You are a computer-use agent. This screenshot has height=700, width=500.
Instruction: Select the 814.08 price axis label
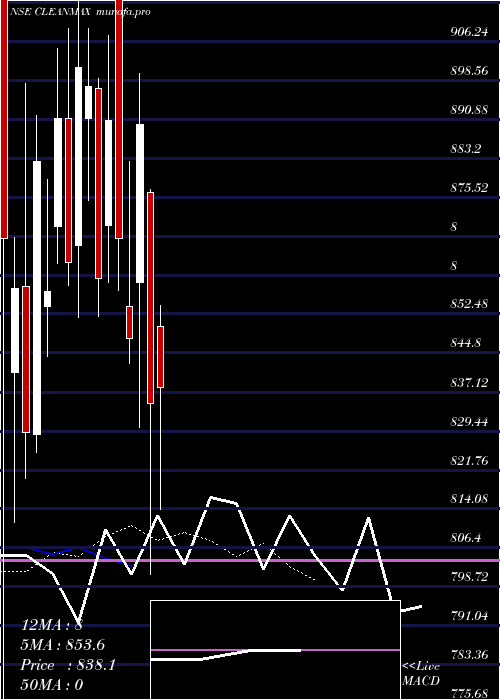click(469, 499)
